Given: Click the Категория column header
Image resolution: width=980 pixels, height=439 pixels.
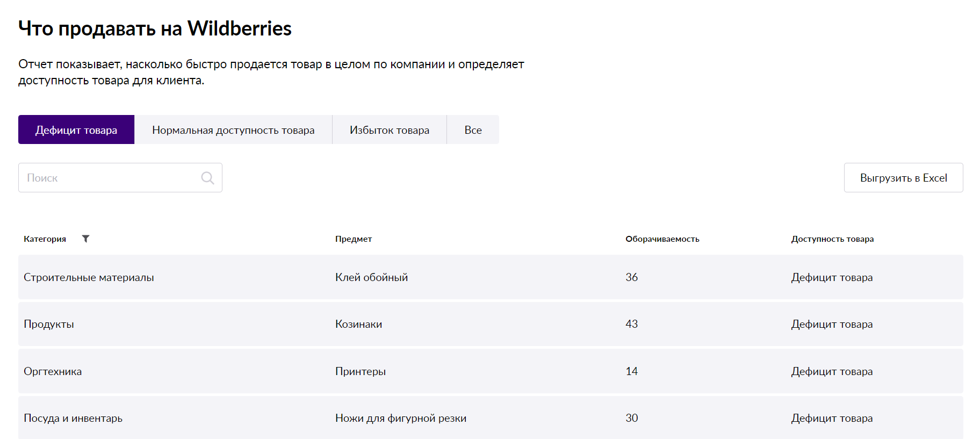Looking at the screenshot, I should click(x=45, y=239).
